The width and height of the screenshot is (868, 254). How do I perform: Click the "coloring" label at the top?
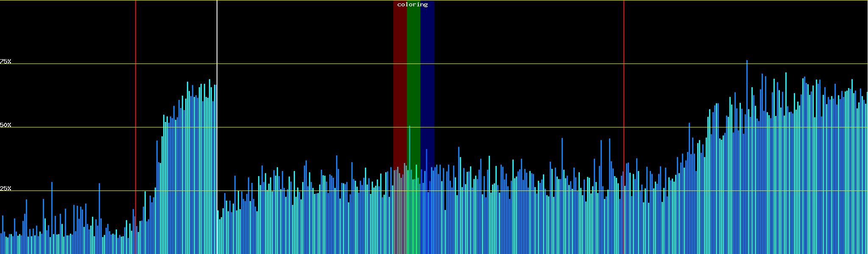412,5
